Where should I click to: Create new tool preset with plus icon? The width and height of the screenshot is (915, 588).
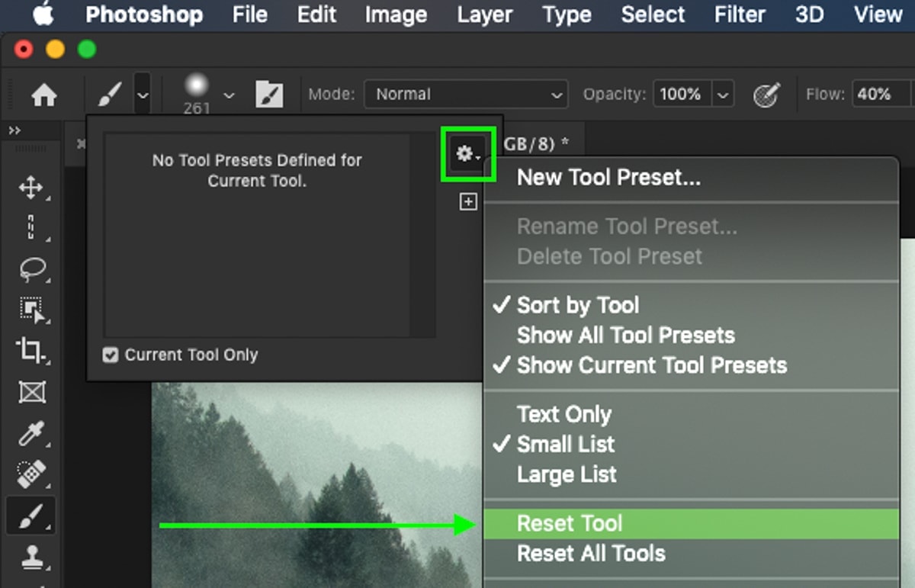click(x=468, y=202)
